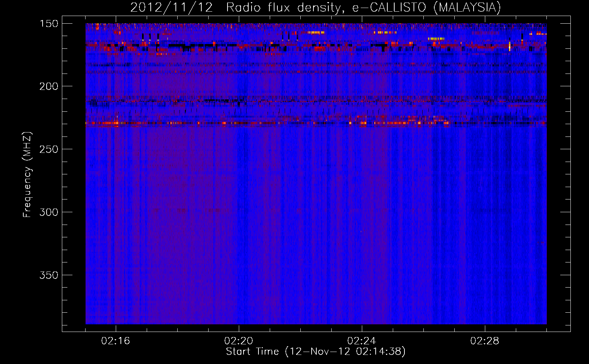This screenshot has width=589, height=364.
Task: Click the date "2012/11/12" in the title
Action: (x=171, y=8)
